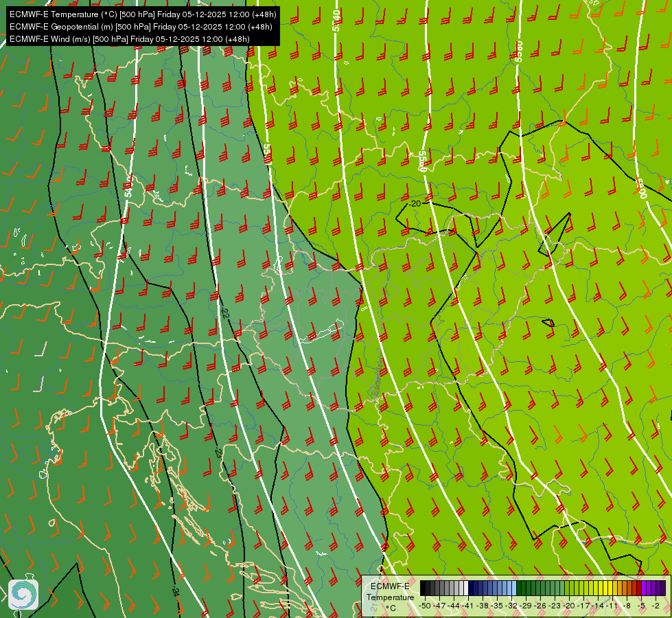This screenshot has width=672, height=618.
Task: Click the red legend swatch before -5
Action: click(639, 588)
